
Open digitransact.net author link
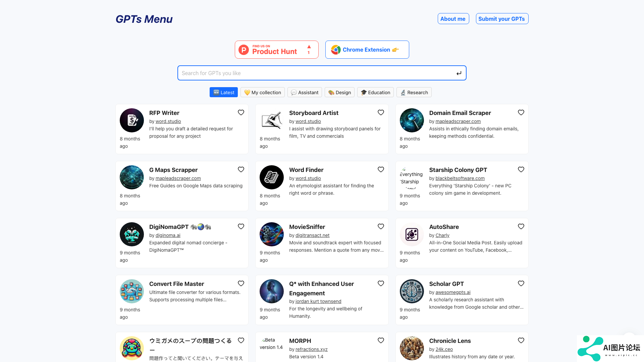pyautogui.click(x=312, y=235)
